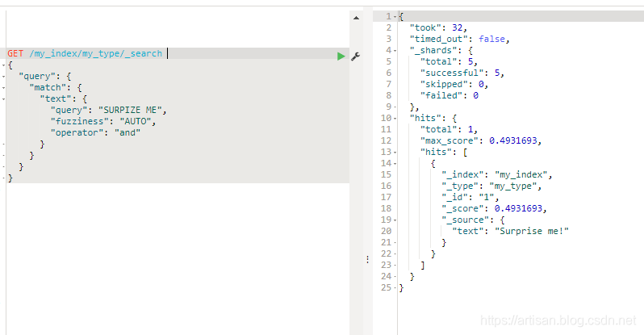Click the GET method keyword

point(15,53)
